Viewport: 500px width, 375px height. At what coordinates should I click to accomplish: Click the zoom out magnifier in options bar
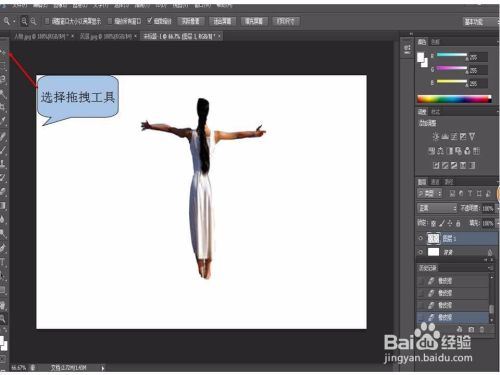point(33,21)
